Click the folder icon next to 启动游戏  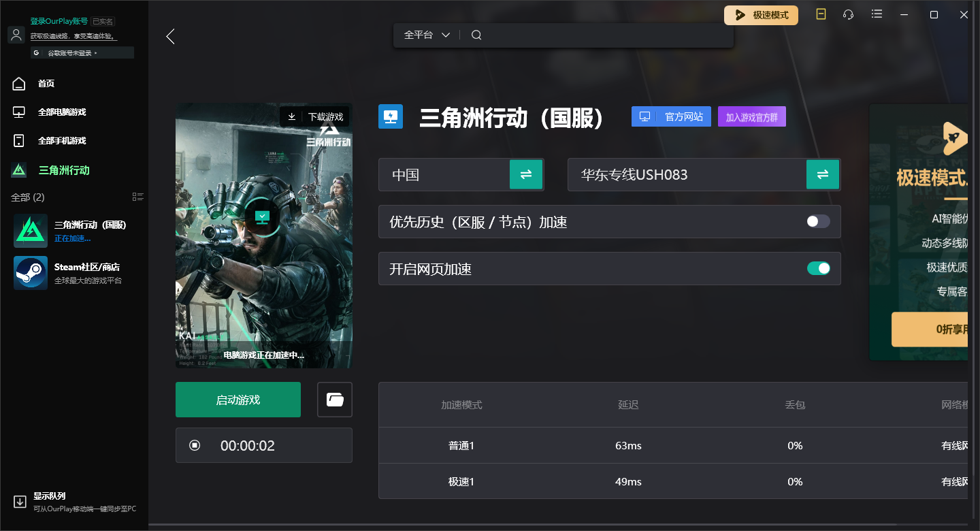click(x=334, y=400)
